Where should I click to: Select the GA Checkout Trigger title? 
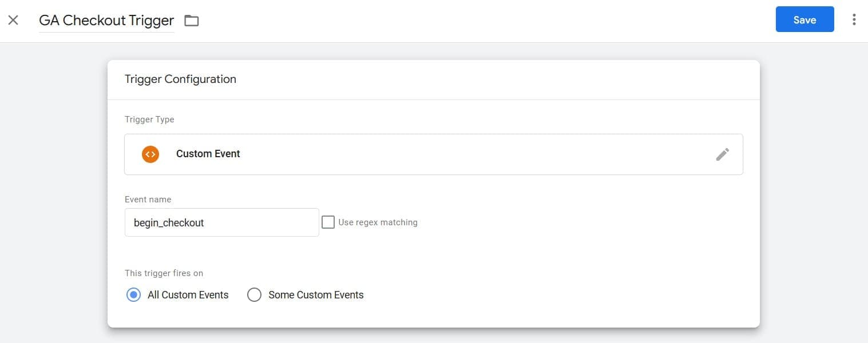tap(106, 19)
